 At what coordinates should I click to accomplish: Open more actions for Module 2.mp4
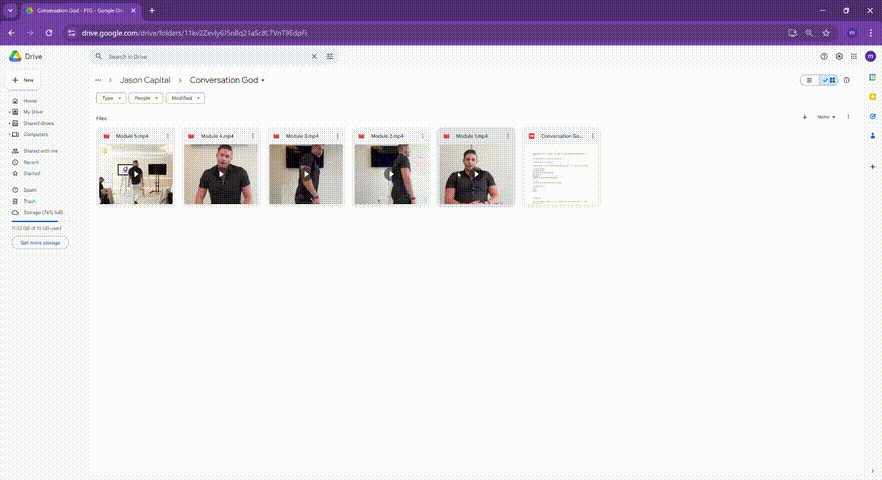click(422, 136)
